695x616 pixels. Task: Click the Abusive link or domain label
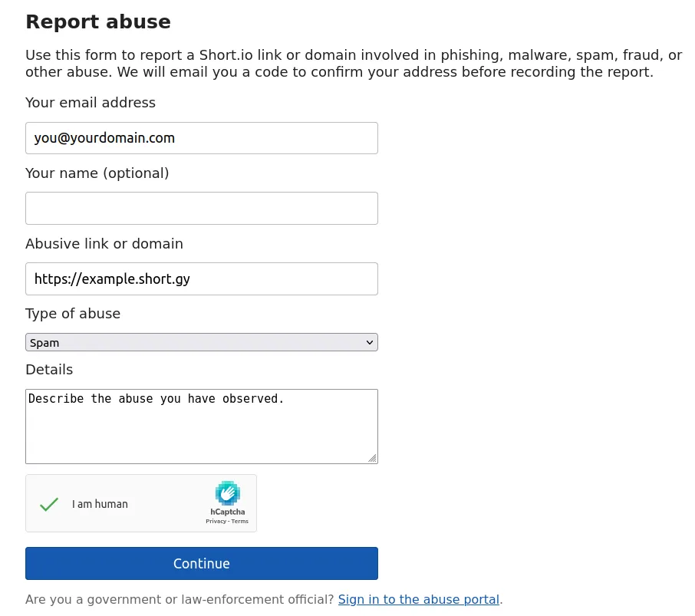click(104, 244)
